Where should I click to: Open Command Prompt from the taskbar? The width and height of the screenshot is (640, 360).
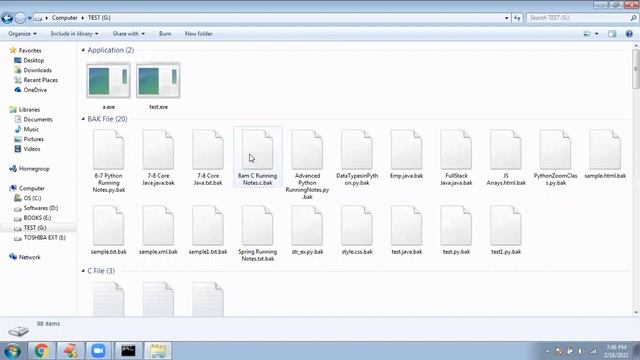[x=128, y=351]
